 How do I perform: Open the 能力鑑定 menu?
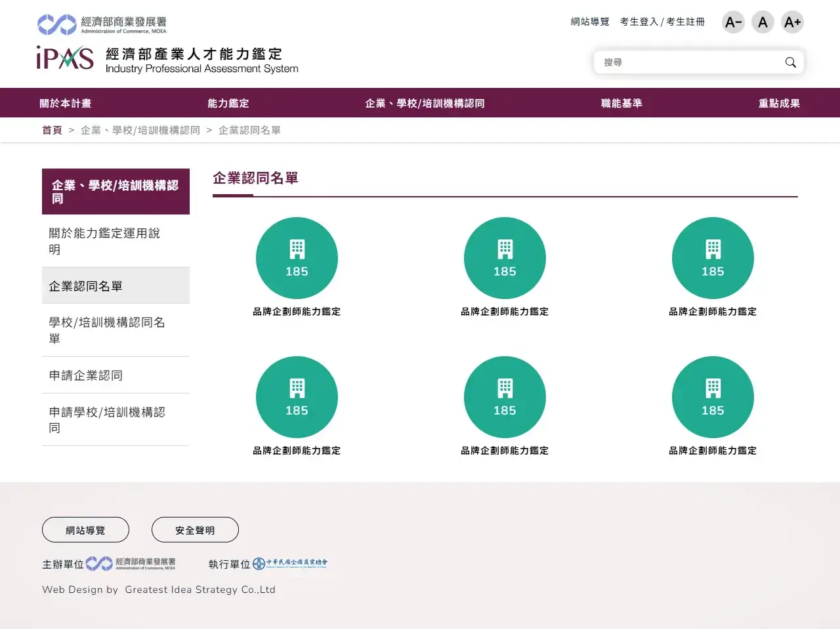click(228, 103)
